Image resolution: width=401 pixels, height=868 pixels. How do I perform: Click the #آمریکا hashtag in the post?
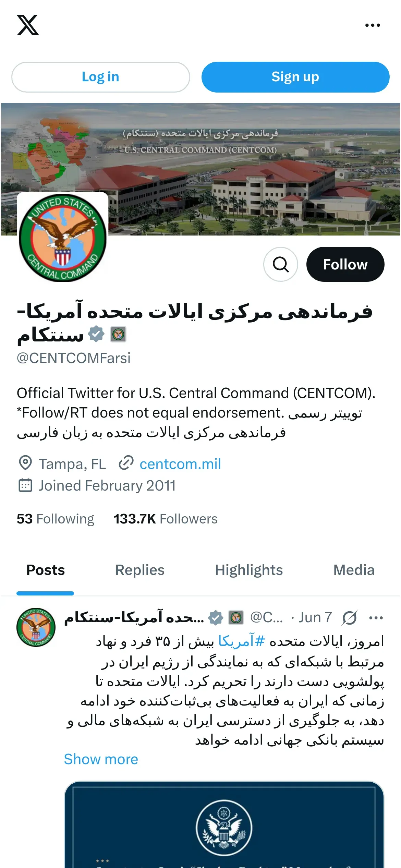[x=242, y=641]
